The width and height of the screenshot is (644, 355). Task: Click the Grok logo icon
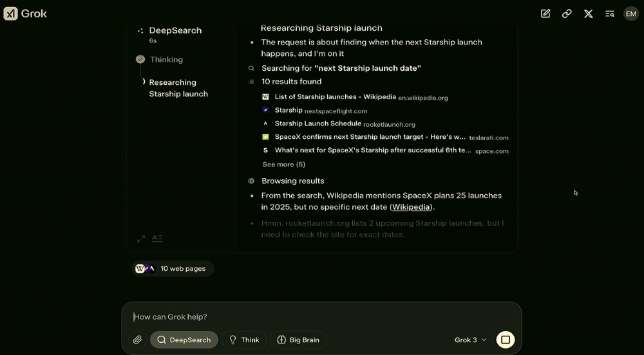11,14
